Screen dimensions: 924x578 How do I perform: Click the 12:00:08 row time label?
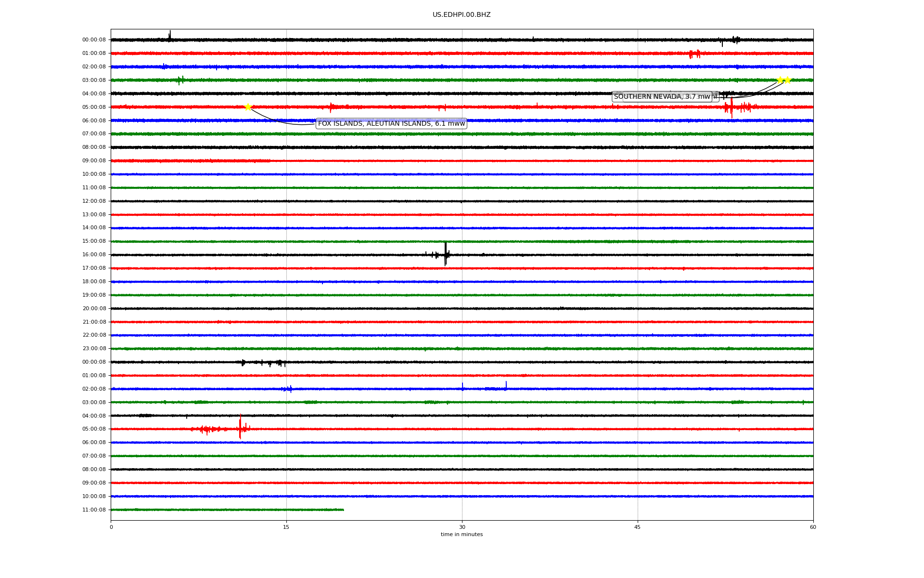(x=94, y=201)
